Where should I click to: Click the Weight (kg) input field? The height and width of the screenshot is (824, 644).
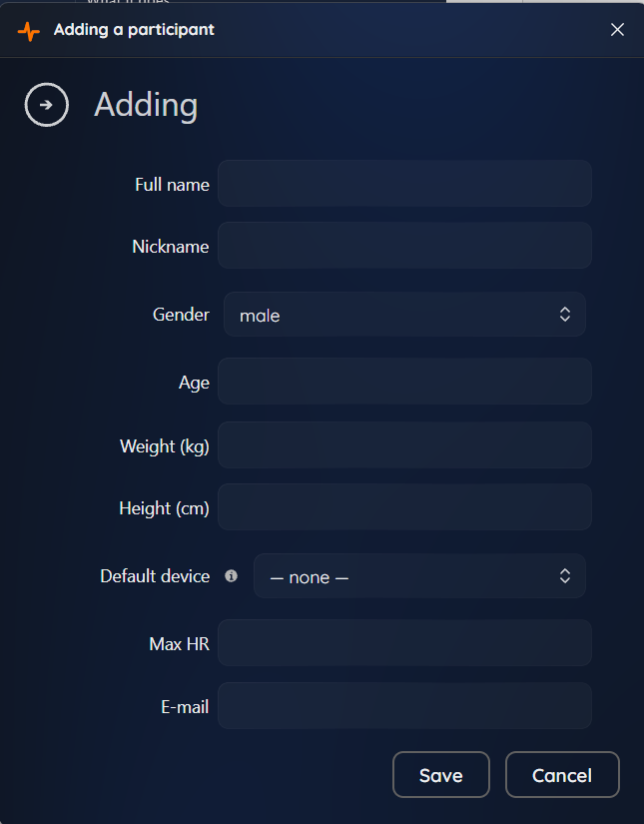(x=404, y=445)
